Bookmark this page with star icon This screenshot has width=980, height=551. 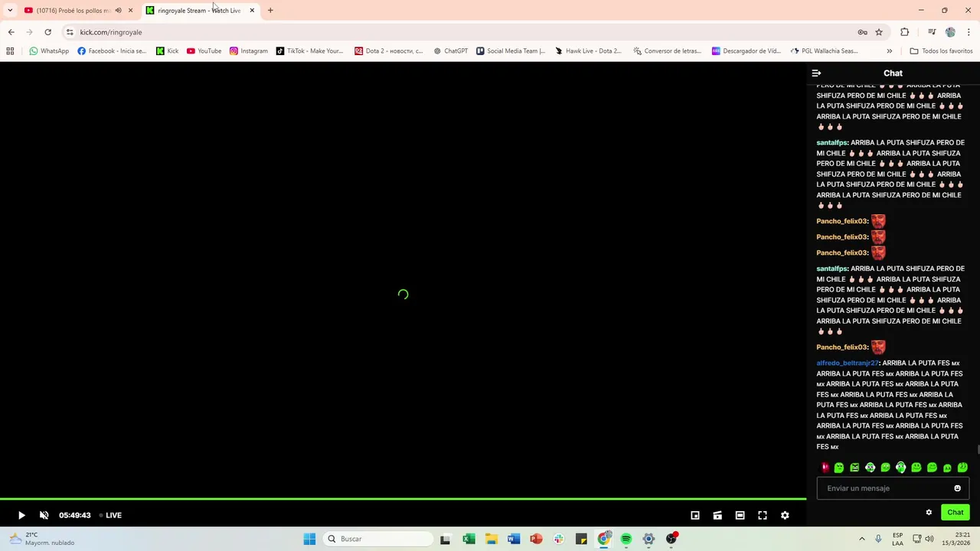[x=879, y=32]
